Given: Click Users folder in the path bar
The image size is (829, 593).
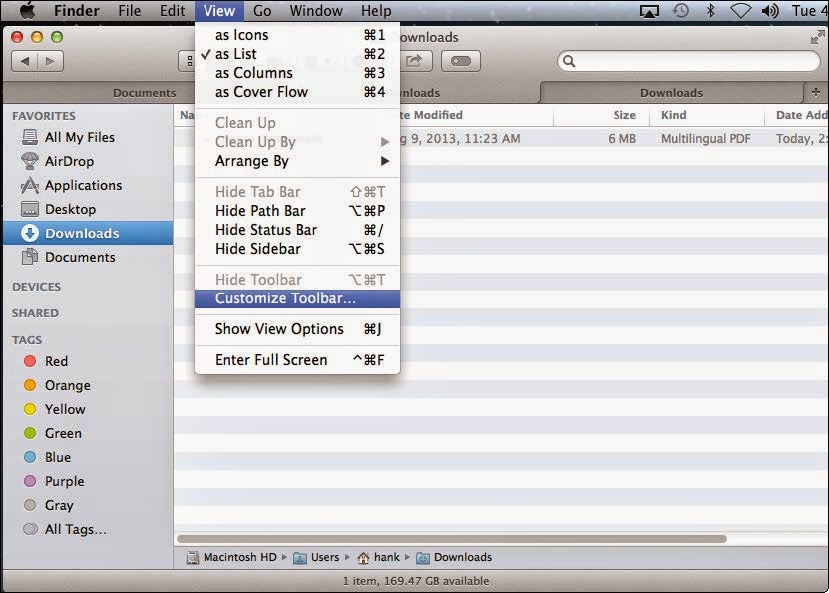Looking at the screenshot, I should (316, 558).
